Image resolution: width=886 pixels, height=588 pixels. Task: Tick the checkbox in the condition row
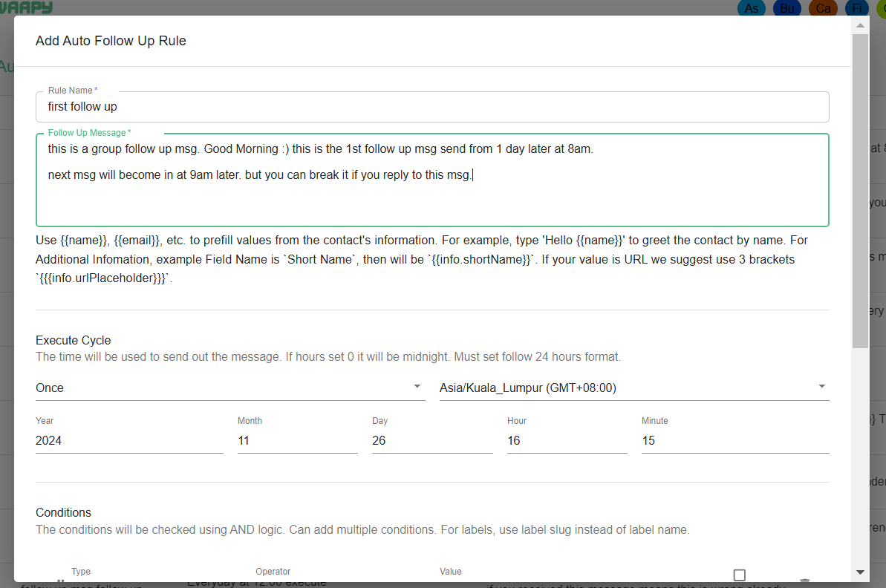pos(739,575)
